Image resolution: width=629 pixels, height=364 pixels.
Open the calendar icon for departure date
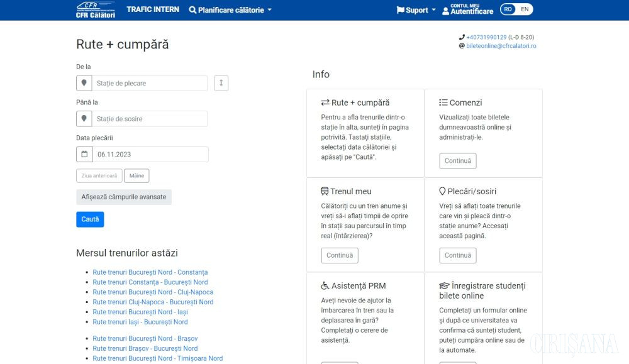click(x=84, y=155)
